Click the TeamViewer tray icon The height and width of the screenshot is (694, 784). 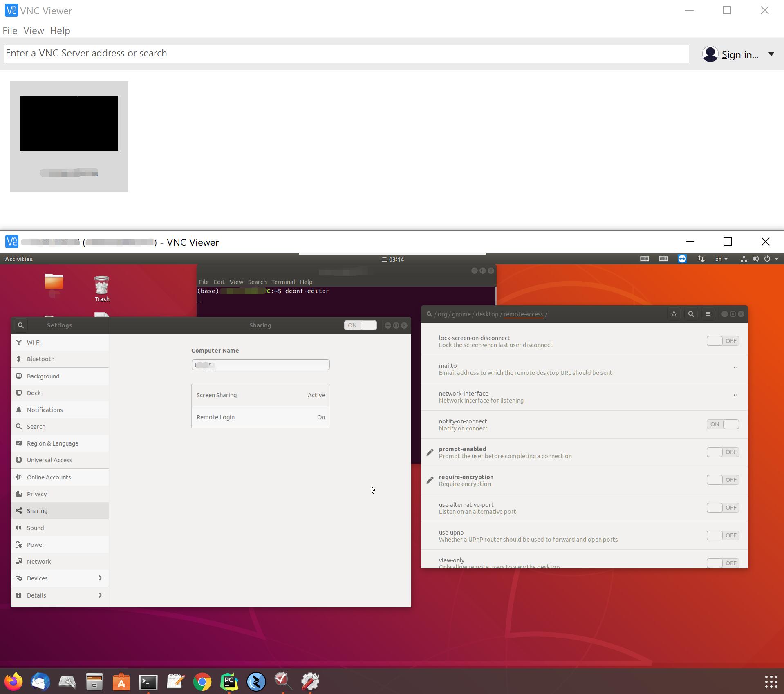tap(682, 259)
